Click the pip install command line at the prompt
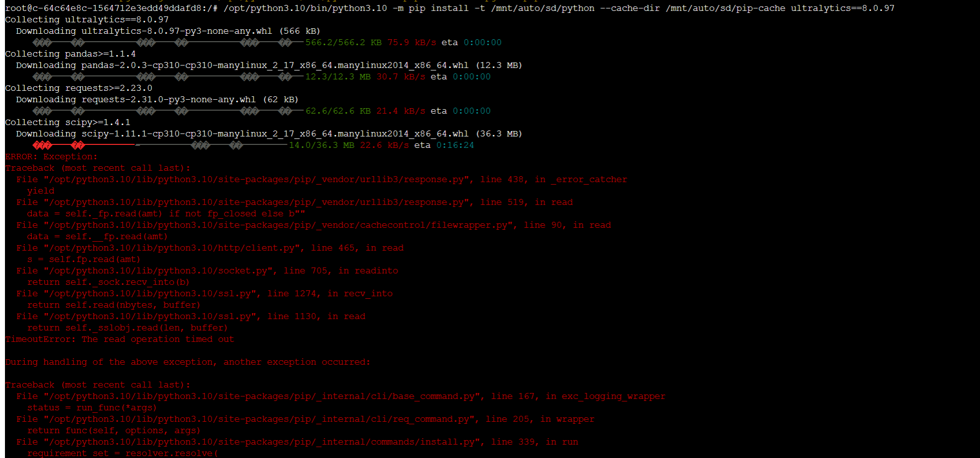Viewport: 980px width, 458px height. (x=450, y=8)
